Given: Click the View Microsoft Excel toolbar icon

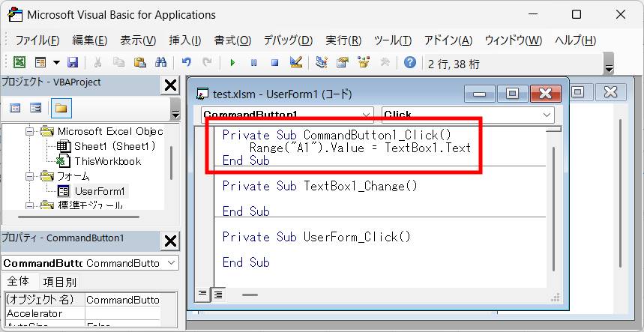Looking at the screenshot, I should [x=19, y=63].
